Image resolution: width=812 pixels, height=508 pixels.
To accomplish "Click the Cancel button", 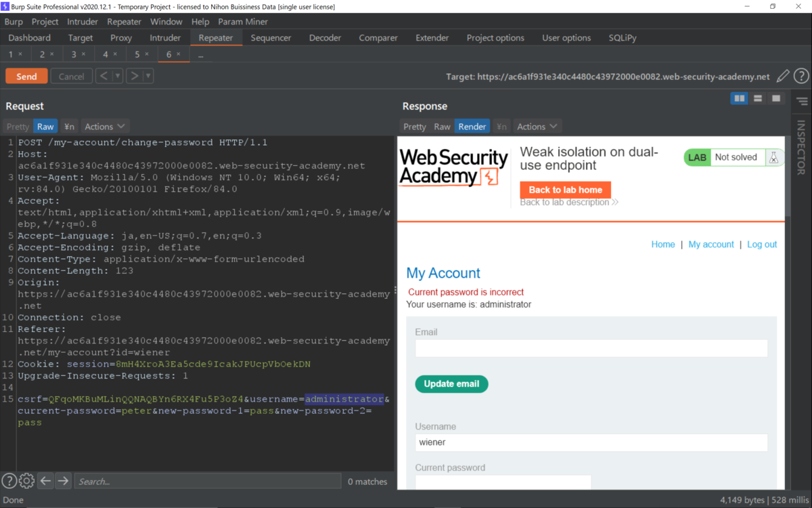I will click(x=71, y=76).
